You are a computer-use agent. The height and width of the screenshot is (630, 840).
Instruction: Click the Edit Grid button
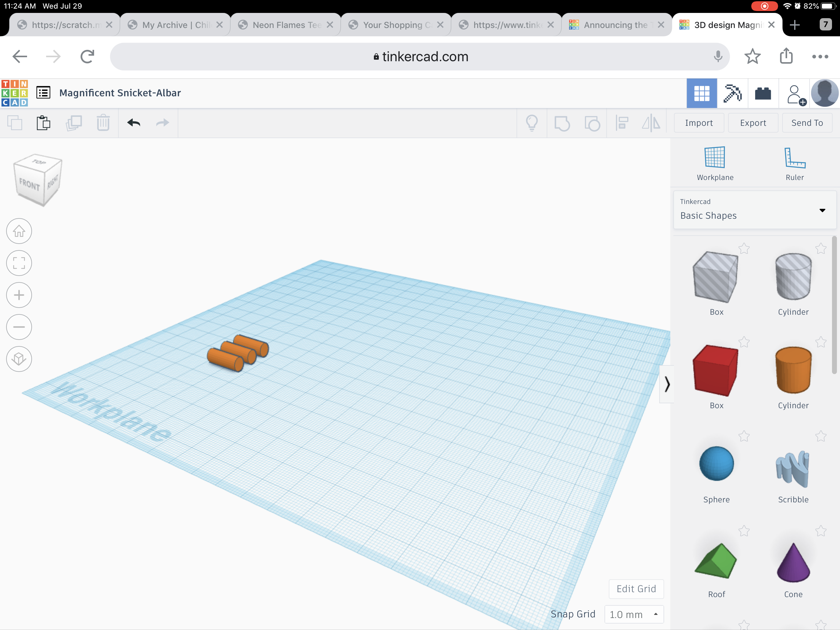coord(636,588)
